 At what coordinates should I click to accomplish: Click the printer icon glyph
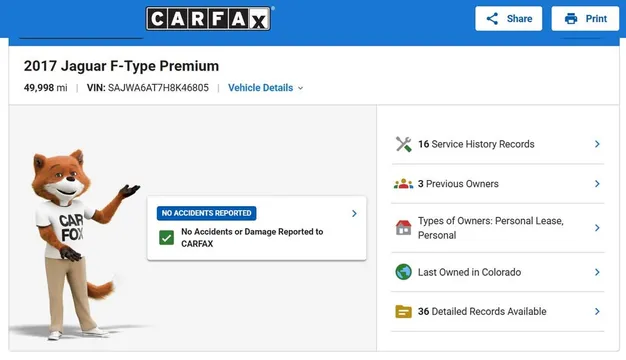coord(571,18)
